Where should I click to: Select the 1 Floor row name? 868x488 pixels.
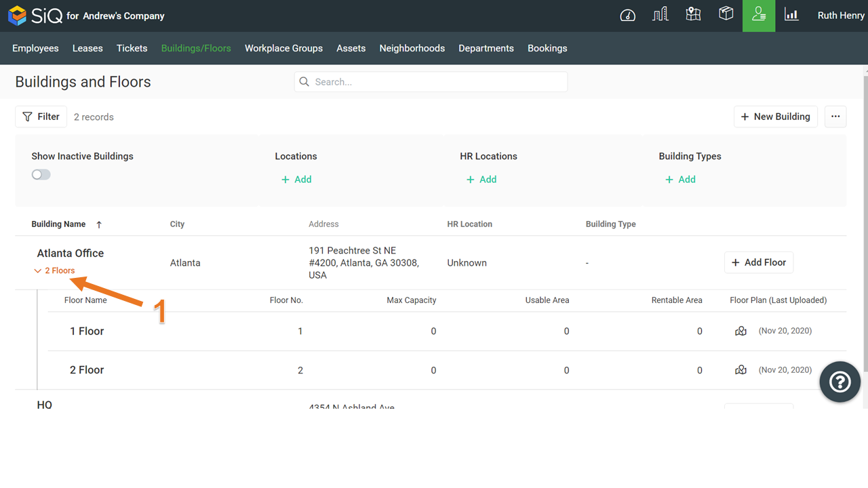(x=87, y=331)
